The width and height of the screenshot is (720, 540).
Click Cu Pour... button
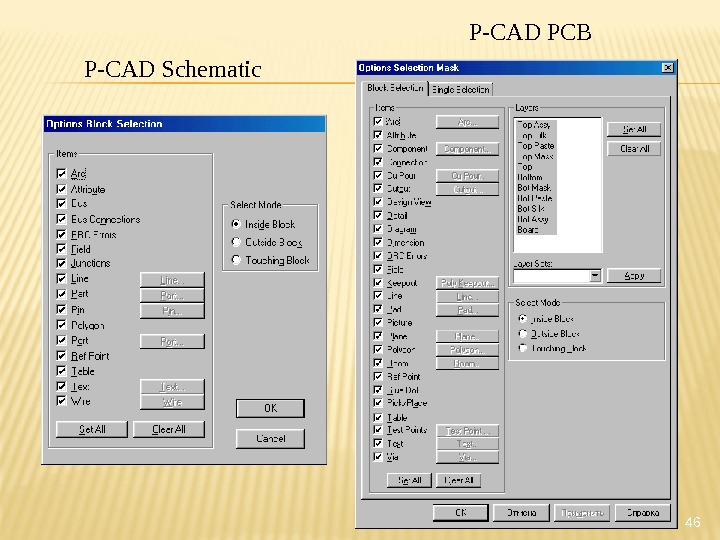pos(467,175)
